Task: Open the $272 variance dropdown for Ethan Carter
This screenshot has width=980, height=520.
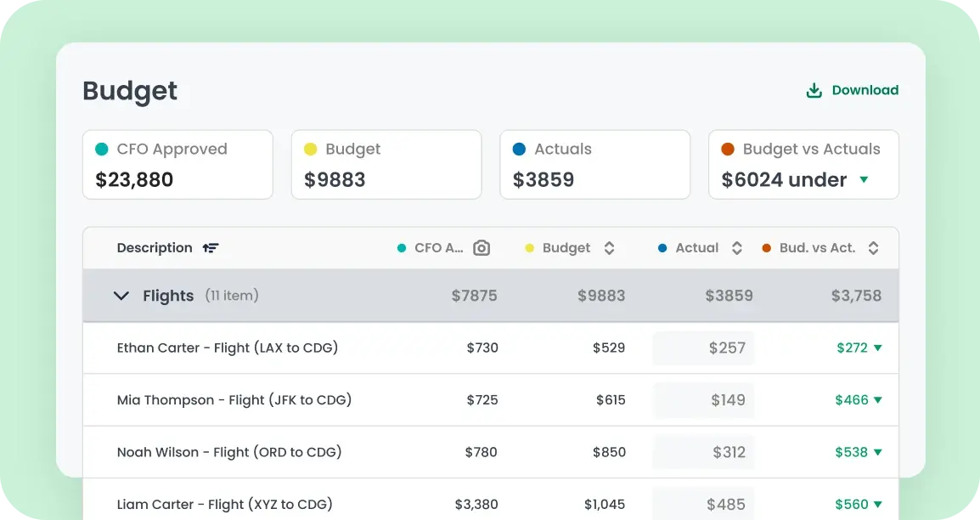Action: pos(878,348)
